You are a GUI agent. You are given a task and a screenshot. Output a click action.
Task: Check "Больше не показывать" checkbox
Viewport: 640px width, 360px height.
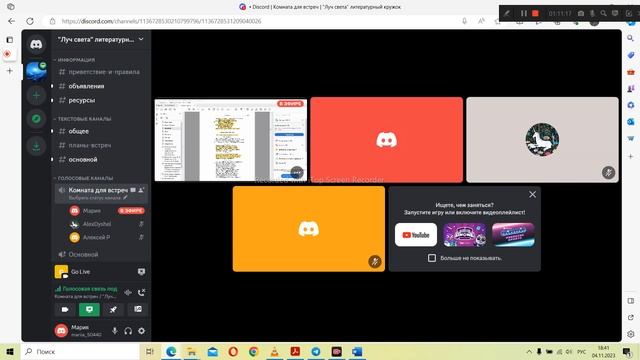[x=432, y=258]
